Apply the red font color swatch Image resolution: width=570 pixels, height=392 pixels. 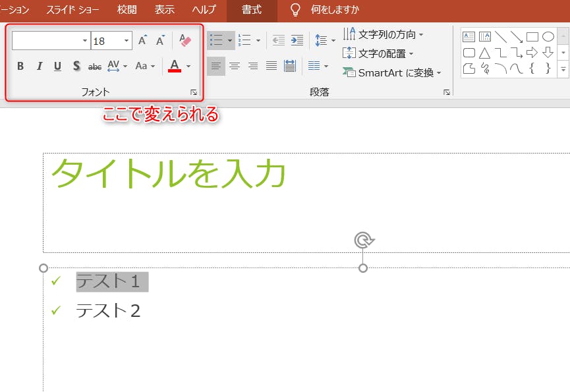174,66
